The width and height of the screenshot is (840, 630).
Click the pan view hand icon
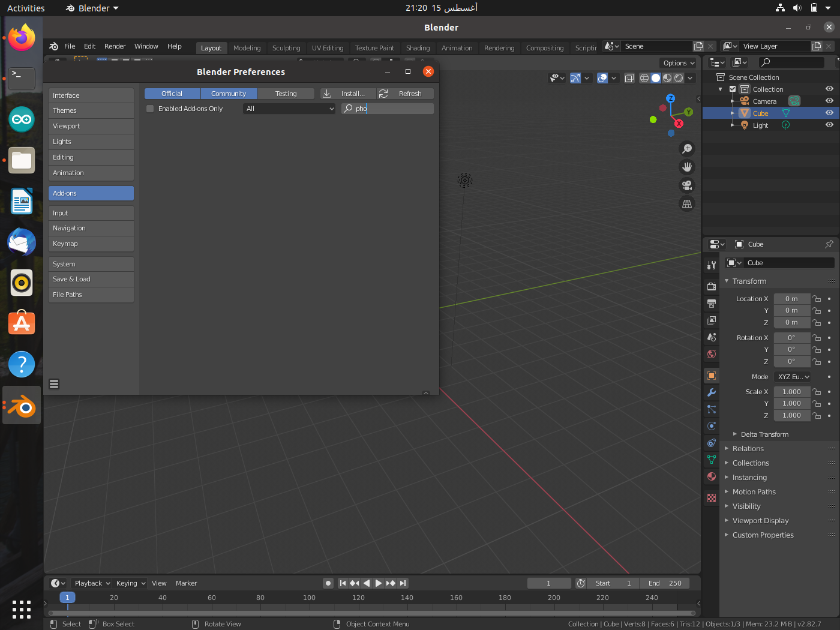(x=687, y=167)
